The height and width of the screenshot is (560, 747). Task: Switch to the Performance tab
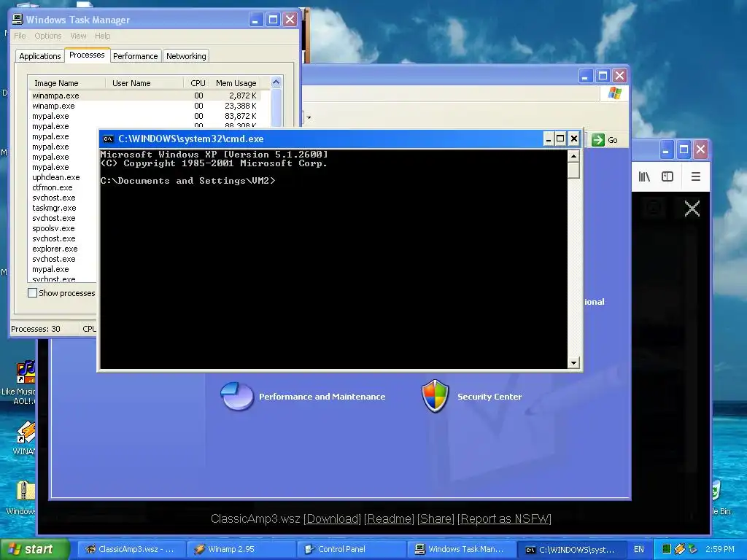[x=135, y=56]
